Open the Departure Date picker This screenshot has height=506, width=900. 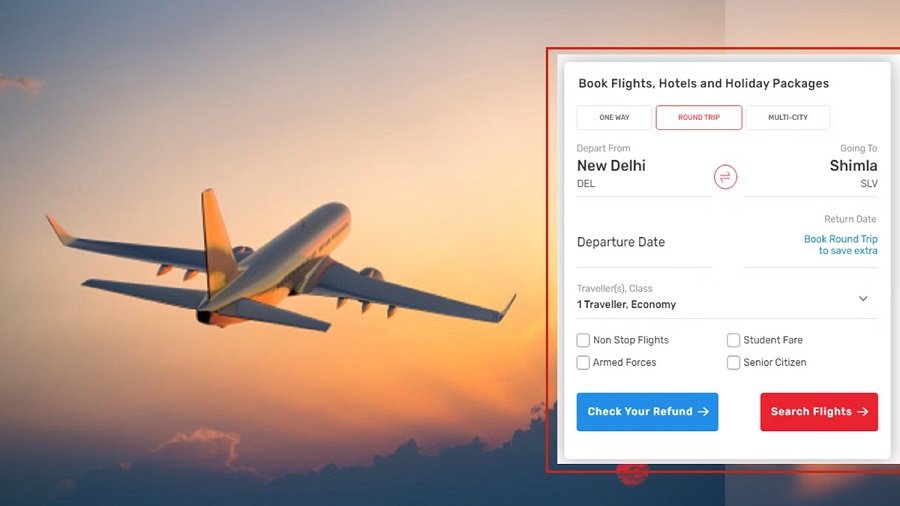coord(644,242)
